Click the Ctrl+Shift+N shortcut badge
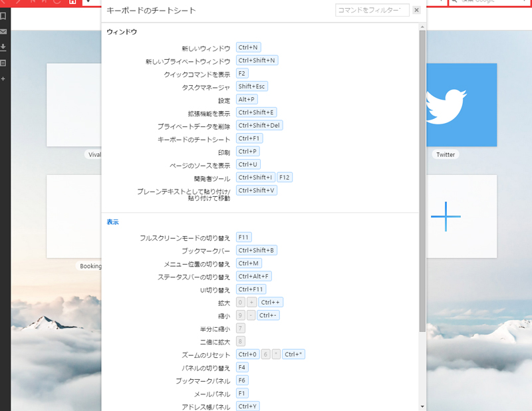 pos(257,61)
